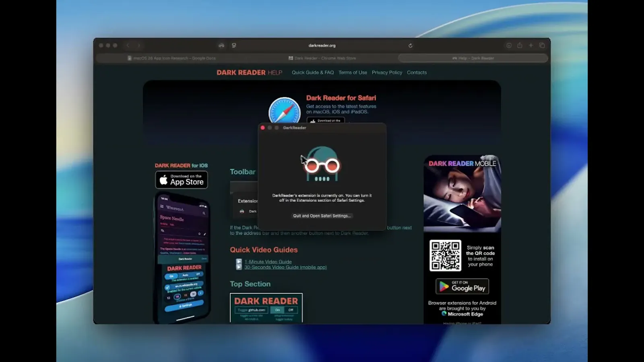
Task: Click the DARK READER HELP logo
Action: click(x=250, y=73)
